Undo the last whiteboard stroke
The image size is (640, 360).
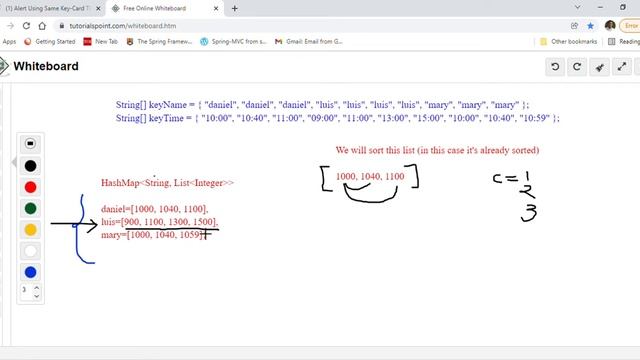[555, 67]
